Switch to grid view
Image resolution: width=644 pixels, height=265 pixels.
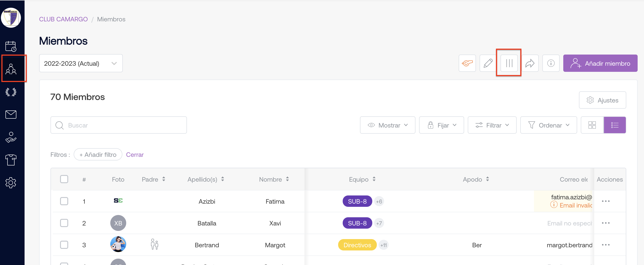tap(592, 125)
